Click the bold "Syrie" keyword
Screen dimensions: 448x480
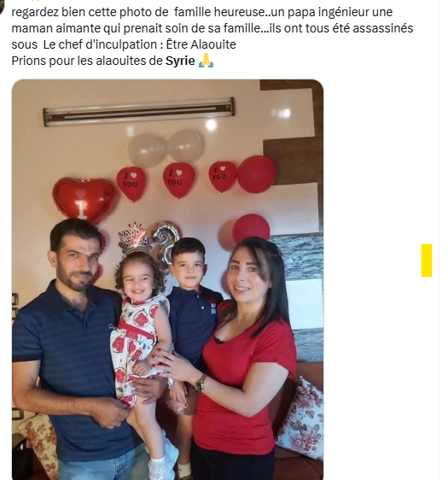(x=180, y=61)
